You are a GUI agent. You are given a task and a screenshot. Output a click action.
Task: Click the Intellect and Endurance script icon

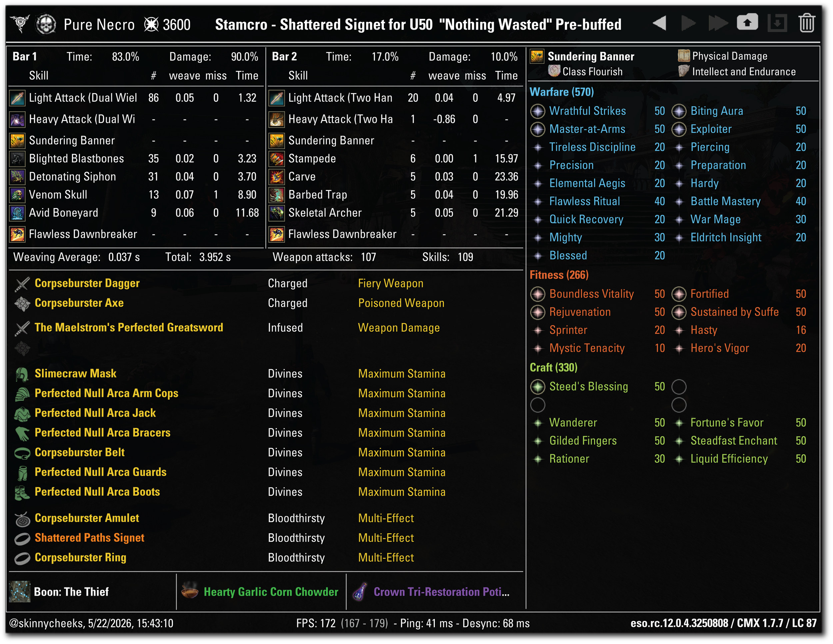point(683,71)
